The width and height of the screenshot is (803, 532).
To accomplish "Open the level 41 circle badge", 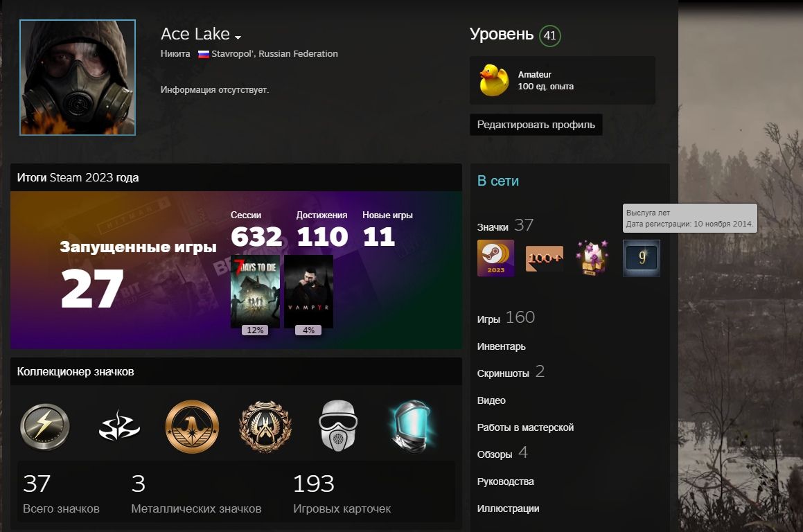I will click(x=550, y=35).
